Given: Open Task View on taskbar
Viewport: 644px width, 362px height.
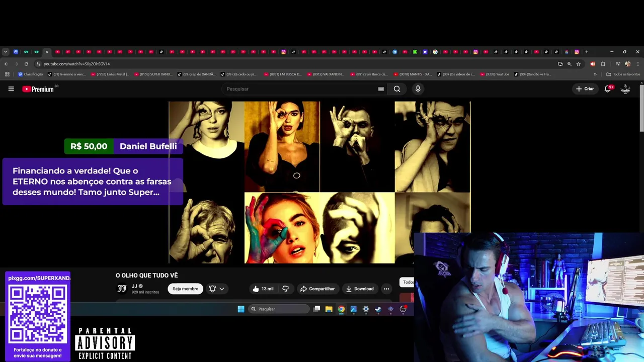Looking at the screenshot, I should pyautogui.click(x=316, y=309).
